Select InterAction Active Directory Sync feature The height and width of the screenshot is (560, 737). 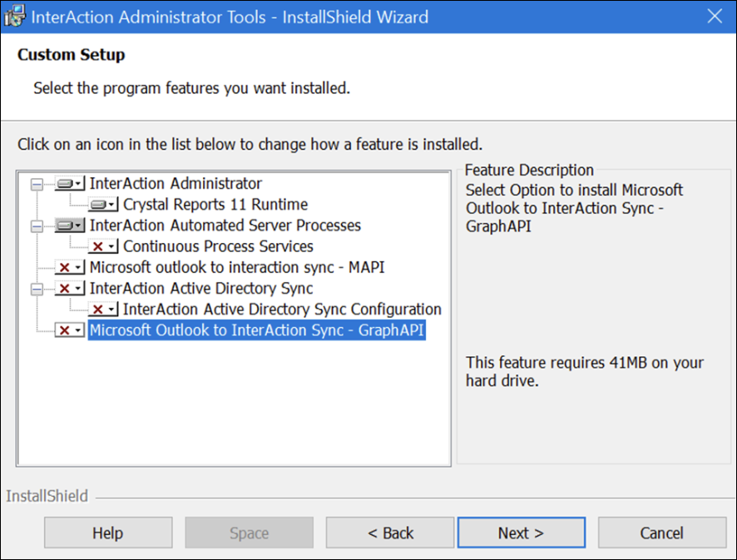click(x=201, y=288)
